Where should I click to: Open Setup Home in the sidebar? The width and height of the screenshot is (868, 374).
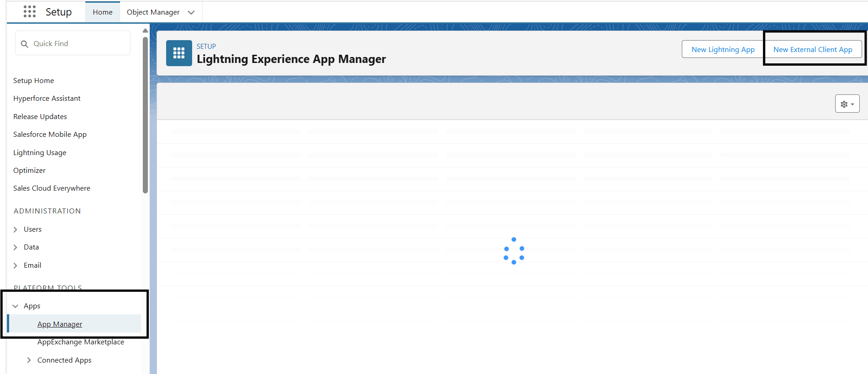point(34,81)
